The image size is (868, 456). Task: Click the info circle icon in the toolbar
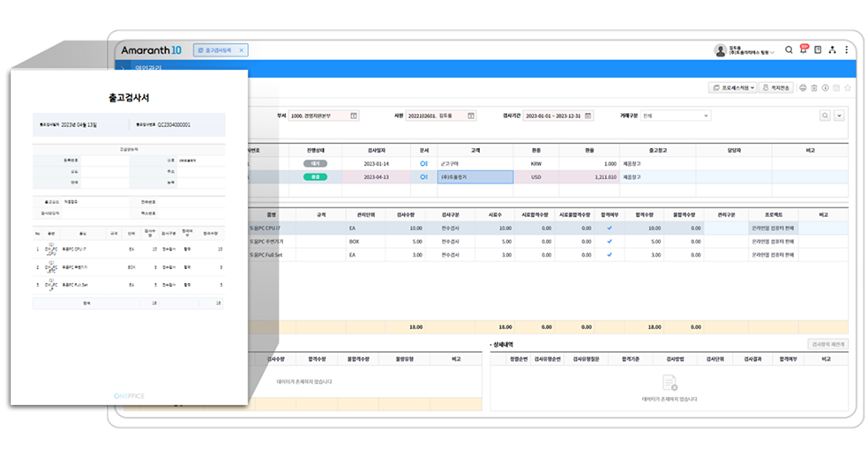[x=826, y=88]
